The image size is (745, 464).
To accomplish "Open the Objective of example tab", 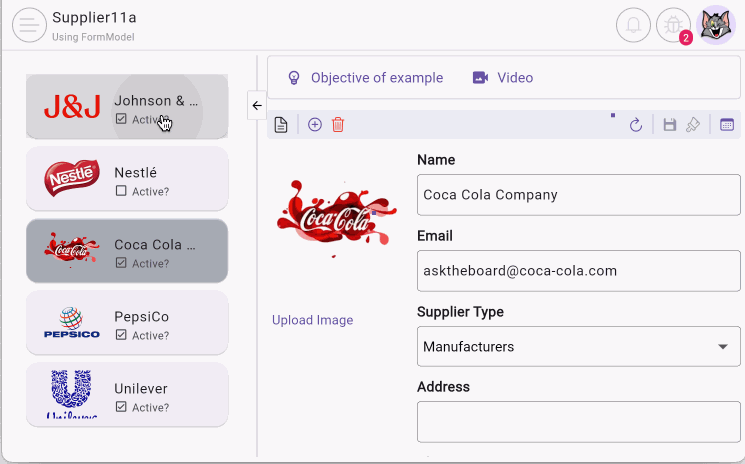I will coord(365,78).
